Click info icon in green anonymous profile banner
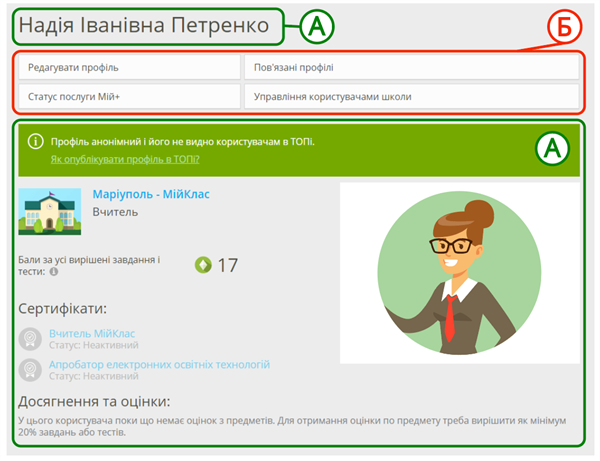The width and height of the screenshot is (600, 461). tap(35, 142)
